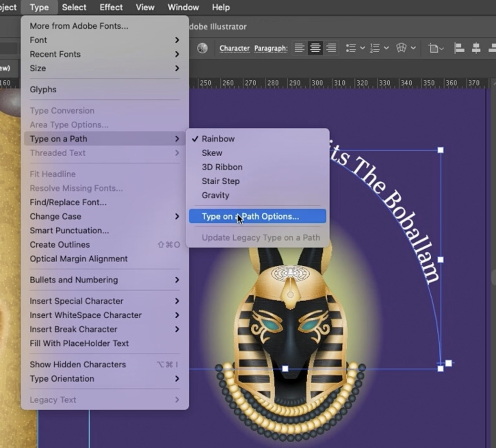
Task: Expand Insert Break Character submenu
Action: (x=105, y=329)
